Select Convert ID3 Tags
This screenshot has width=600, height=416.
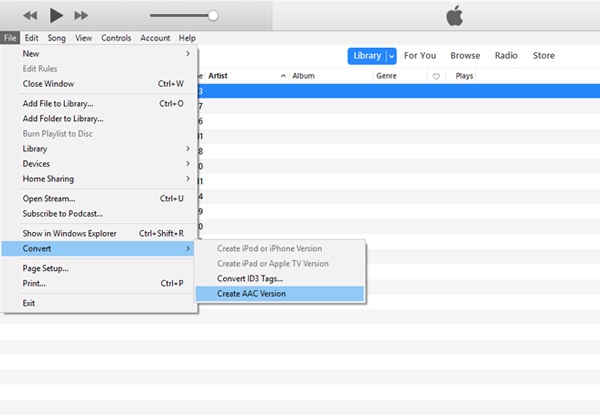point(280,279)
